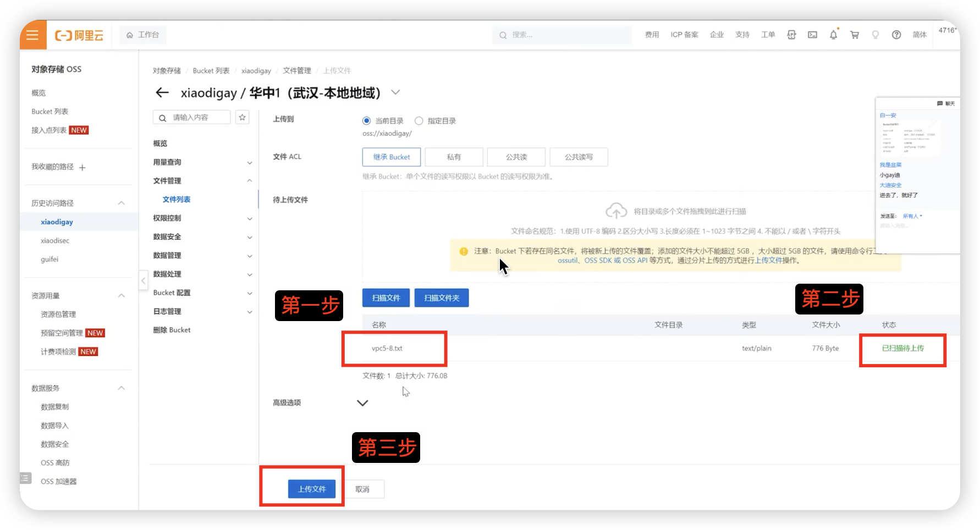Open the 支持 menu
The width and height of the screenshot is (980, 530).
click(x=742, y=35)
